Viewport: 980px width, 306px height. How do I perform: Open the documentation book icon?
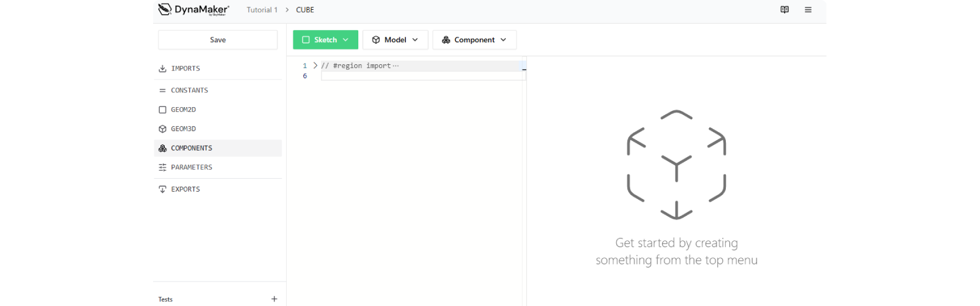[x=785, y=10]
